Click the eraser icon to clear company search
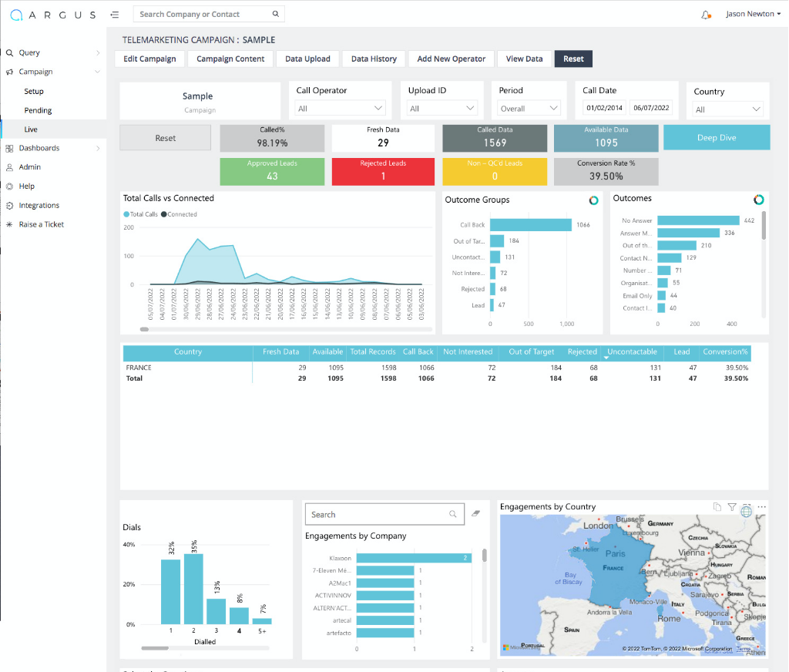 [475, 513]
